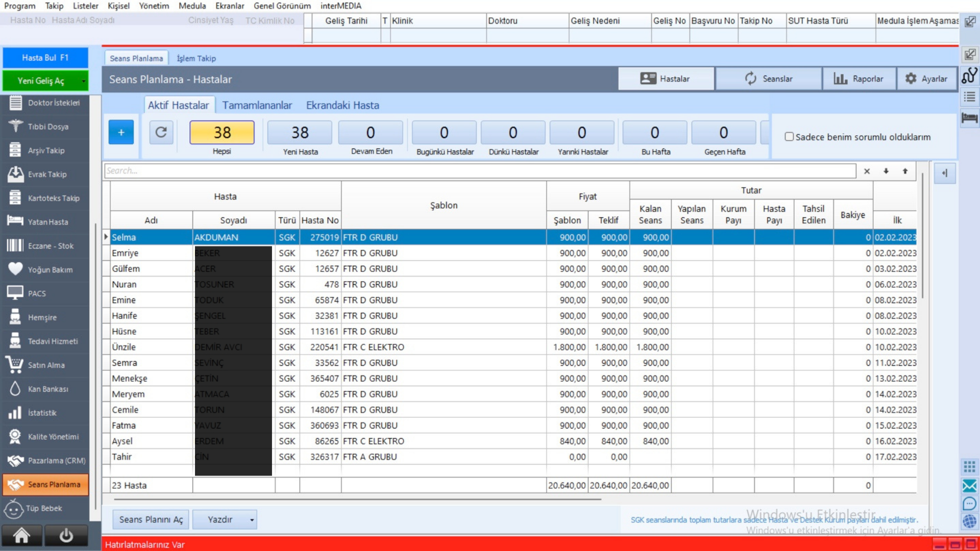This screenshot has height=551, width=980.
Task: Clear search with the X icon
Action: [867, 171]
